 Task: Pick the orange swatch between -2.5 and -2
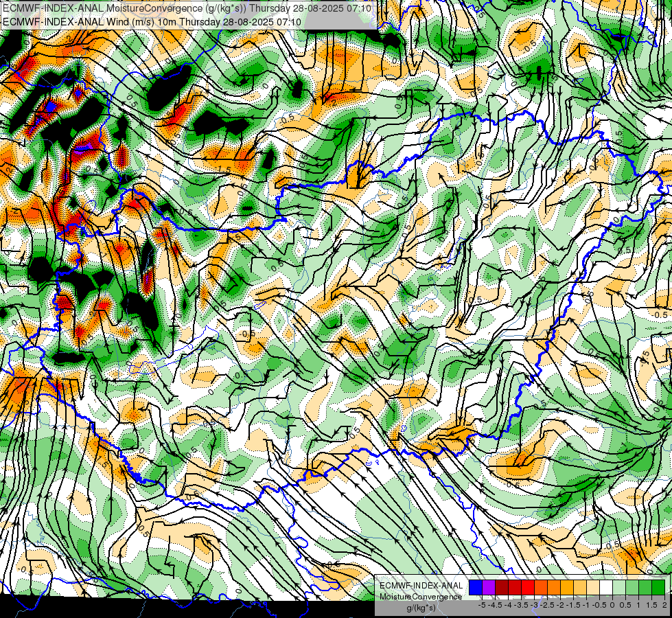[554, 588]
